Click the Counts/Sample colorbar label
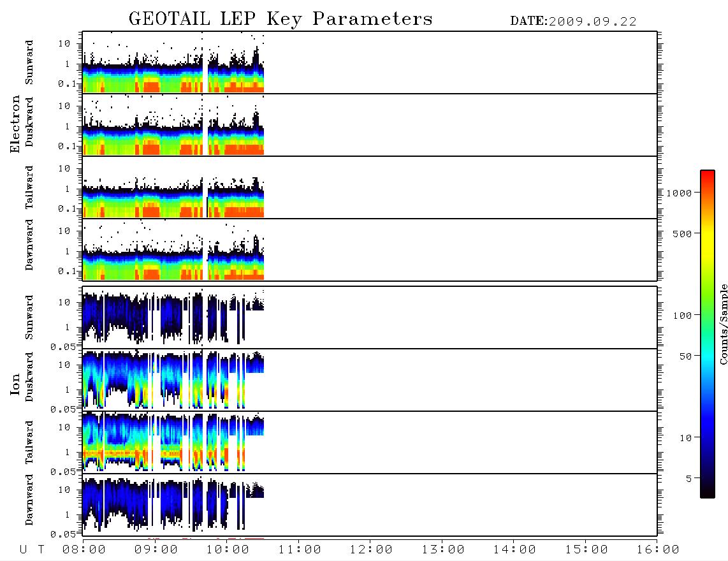 click(x=724, y=324)
